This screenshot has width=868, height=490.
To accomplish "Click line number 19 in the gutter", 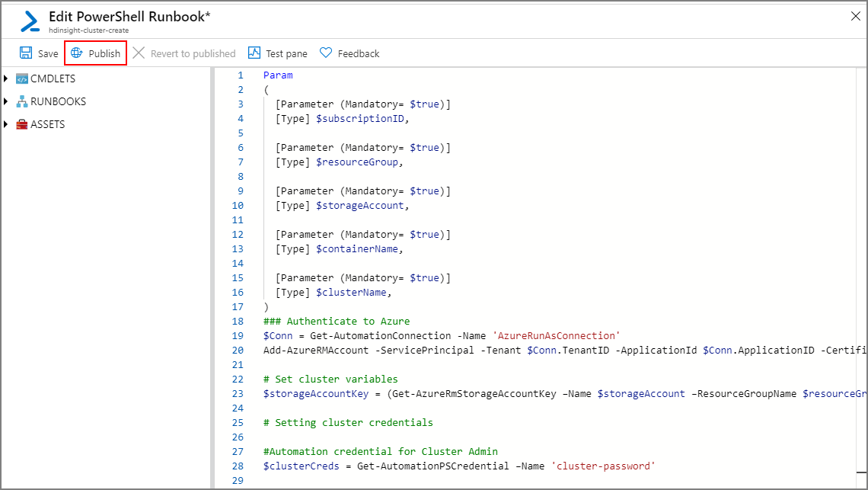I will (x=240, y=336).
